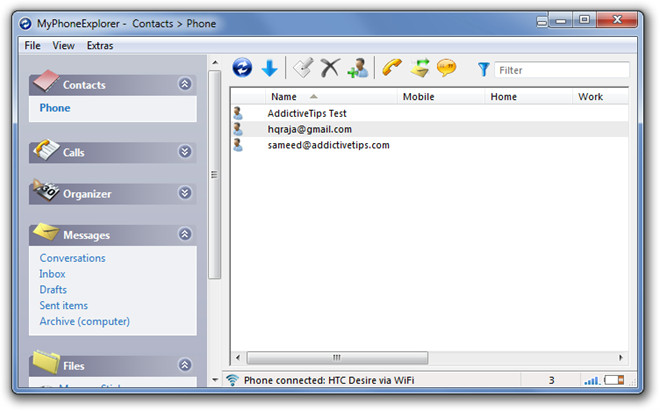This screenshot has width=660, height=411.
Task: Open the Inbox link
Action: (52, 274)
